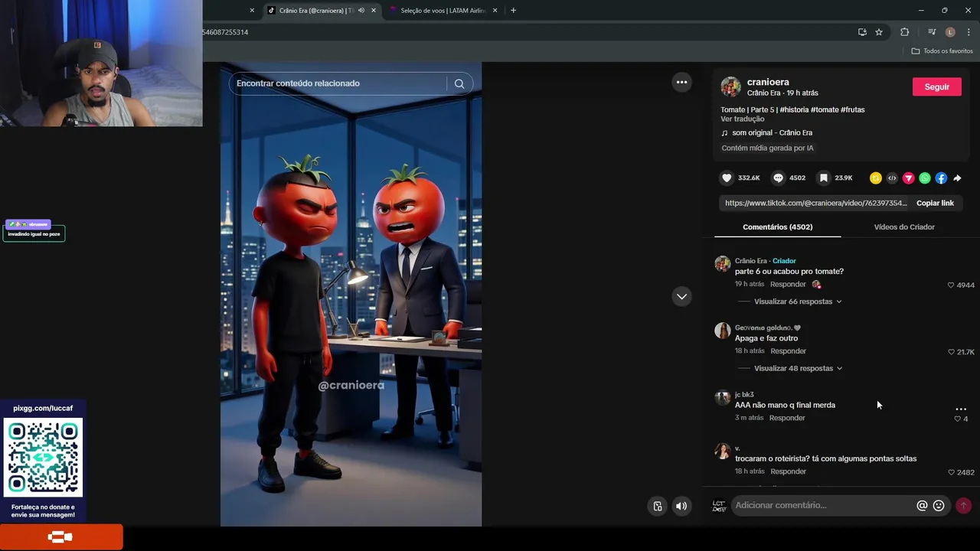This screenshot has height=551, width=980.
Task: Click the 'Encontrar conteúdo relacionado' search field
Action: [x=340, y=83]
